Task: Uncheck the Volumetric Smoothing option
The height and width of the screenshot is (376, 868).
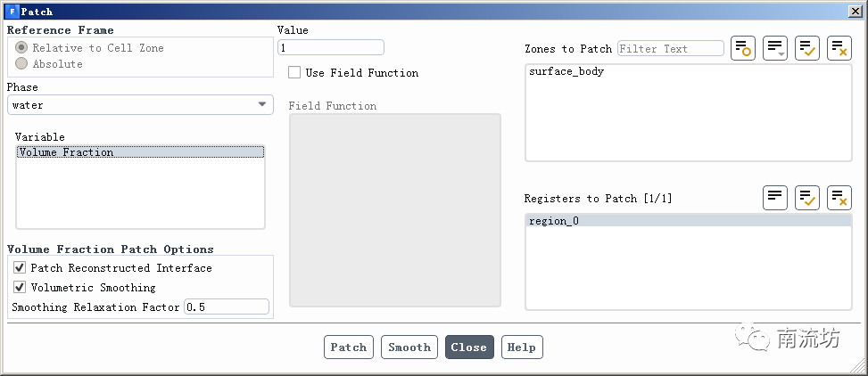Action: pos(20,288)
